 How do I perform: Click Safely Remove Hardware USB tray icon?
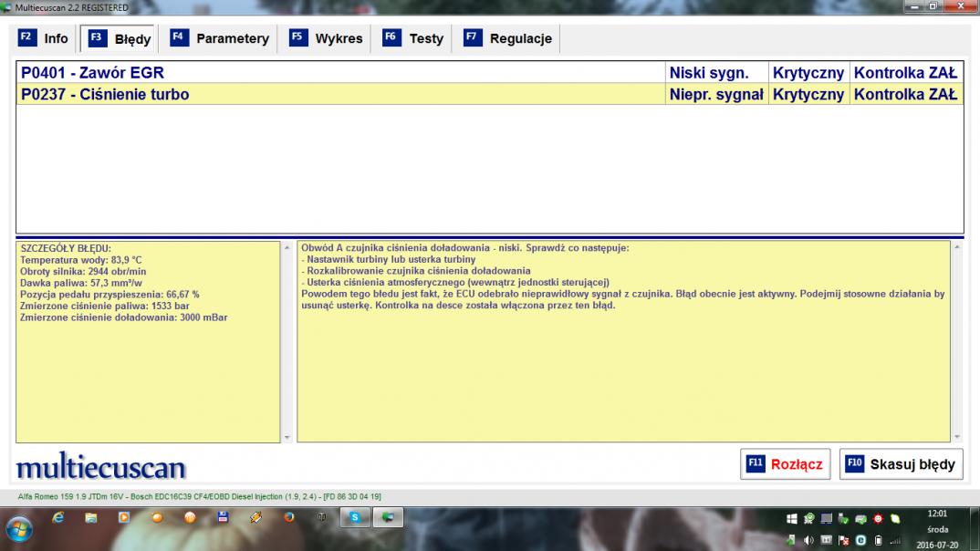tap(843, 518)
